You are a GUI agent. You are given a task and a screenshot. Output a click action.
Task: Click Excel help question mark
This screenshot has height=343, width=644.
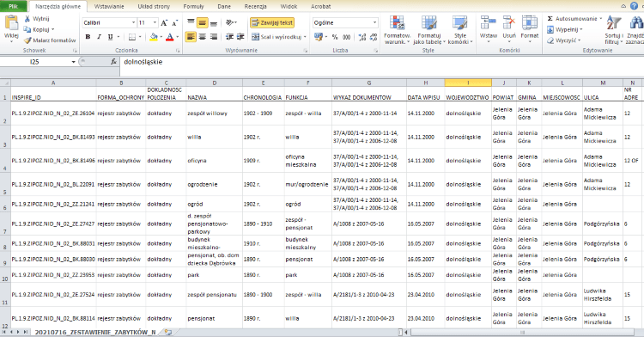click(x=635, y=6)
